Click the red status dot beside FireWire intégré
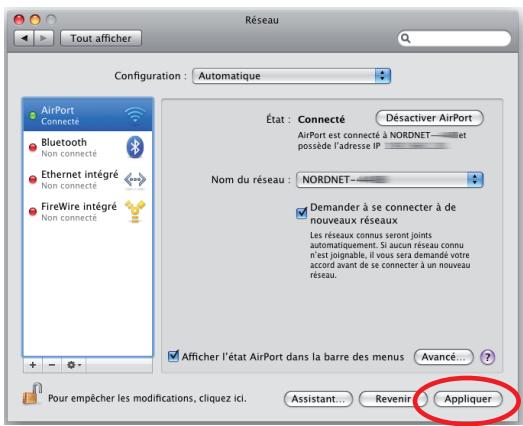523x426 pixels. (33, 211)
